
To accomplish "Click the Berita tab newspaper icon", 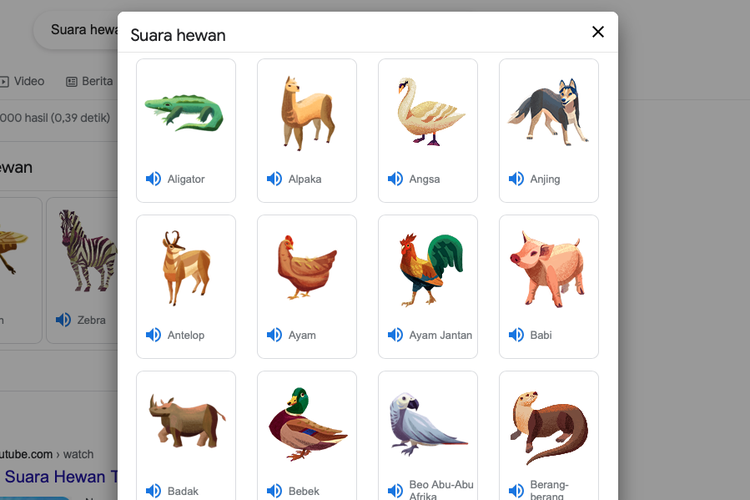I will click(71, 82).
